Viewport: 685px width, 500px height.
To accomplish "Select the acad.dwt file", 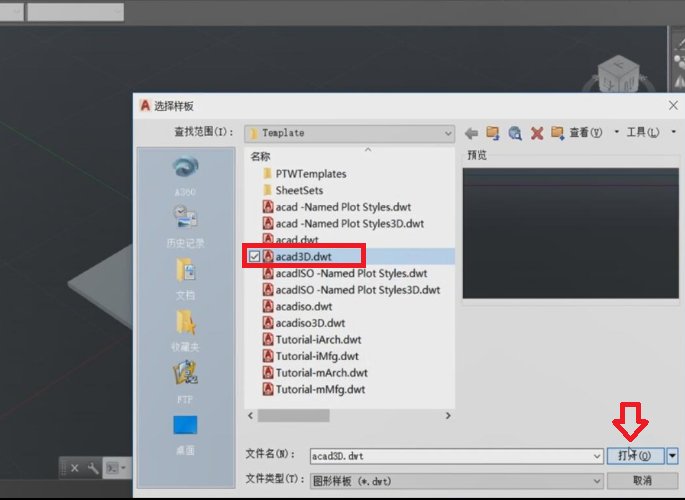I will tap(291, 240).
